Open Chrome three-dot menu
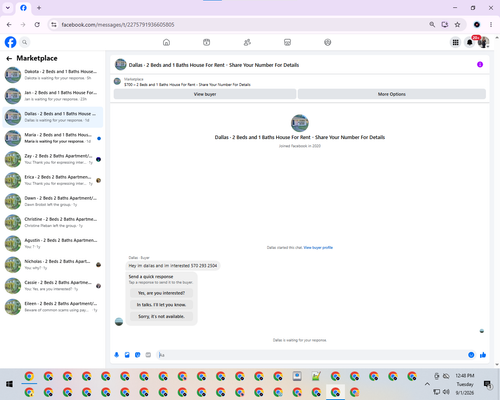The width and height of the screenshot is (500, 400). coord(491,24)
